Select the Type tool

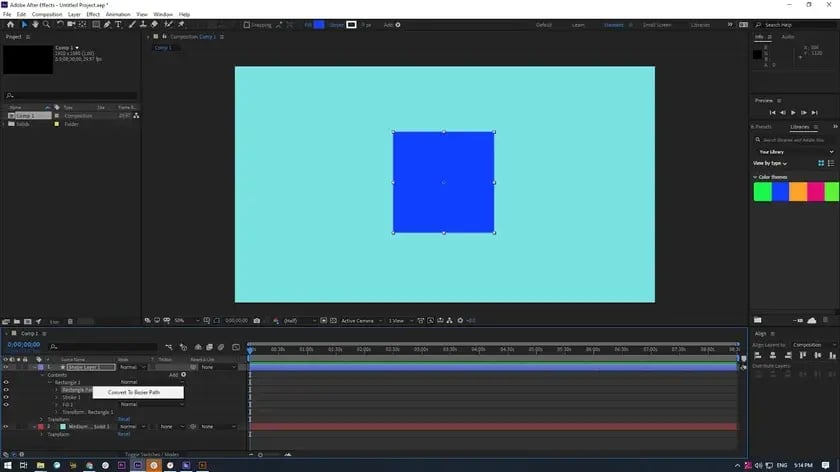(x=118, y=24)
